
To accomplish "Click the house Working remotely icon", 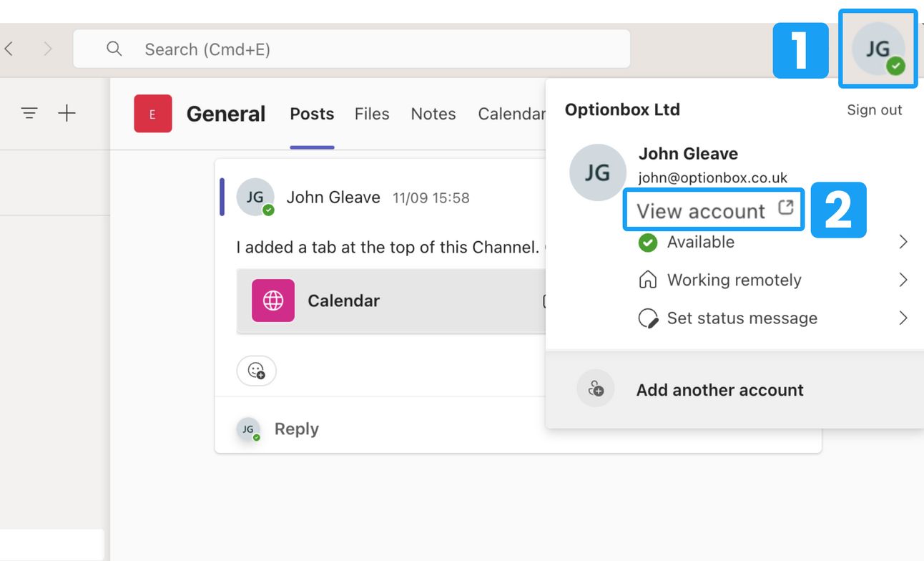I will click(647, 280).
